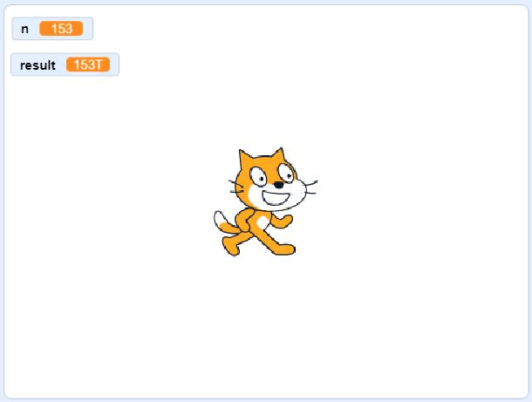Click the cat's back left foot
The image size is (532, 402).
tap(230, 246)
